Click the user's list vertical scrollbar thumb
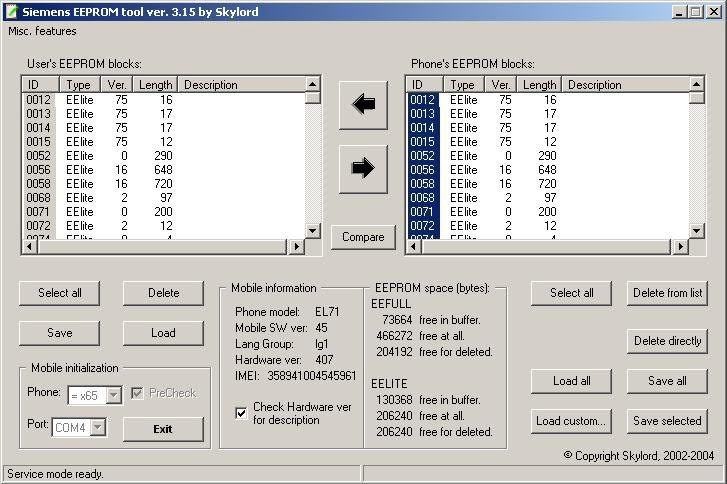Image resolution: width=727 pixels, height=484 pixels. click(313, 98)
